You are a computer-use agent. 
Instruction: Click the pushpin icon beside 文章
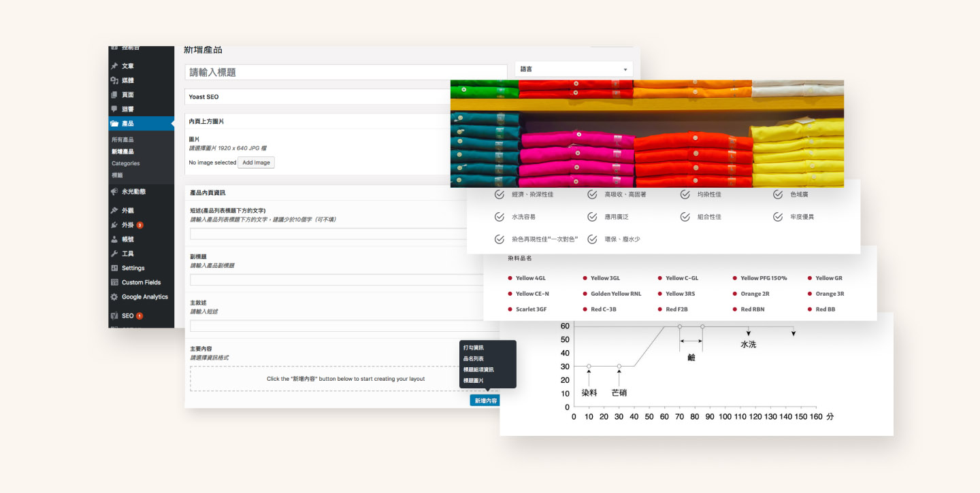(x=114, y=66)
